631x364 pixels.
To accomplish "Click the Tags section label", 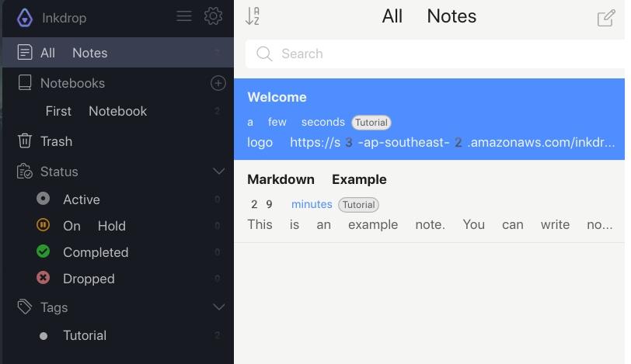I will coord(54,307).
